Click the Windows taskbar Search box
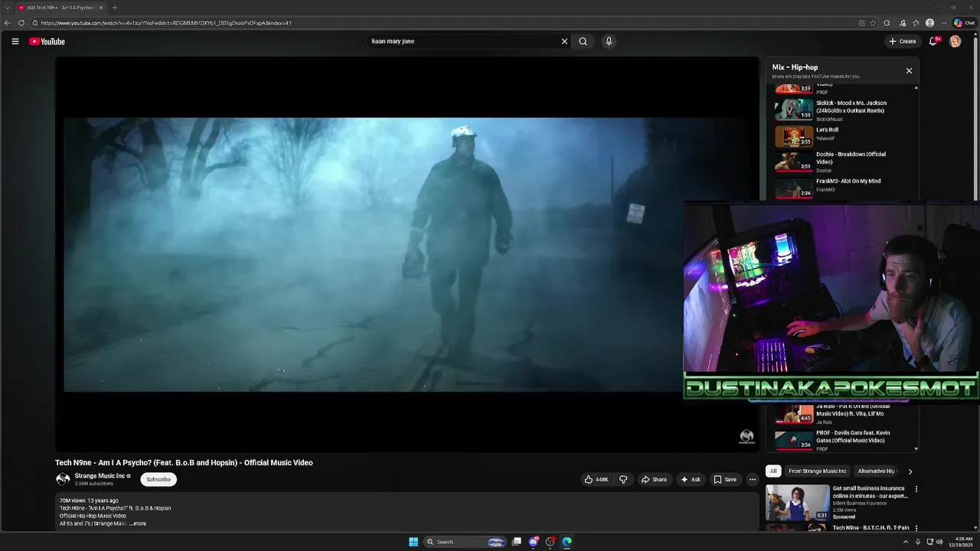The image size is (980, 551). tap(465, 542)
